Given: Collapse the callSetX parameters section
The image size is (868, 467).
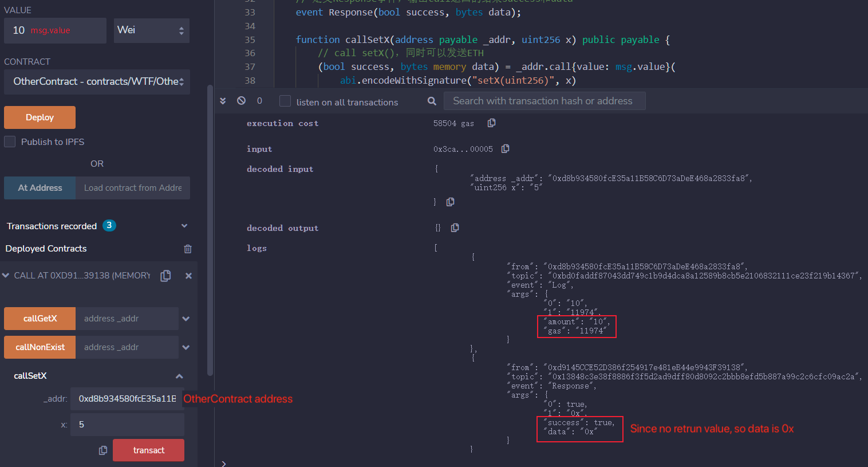Looking at the screenshot, I should click(x=179, y=376).
